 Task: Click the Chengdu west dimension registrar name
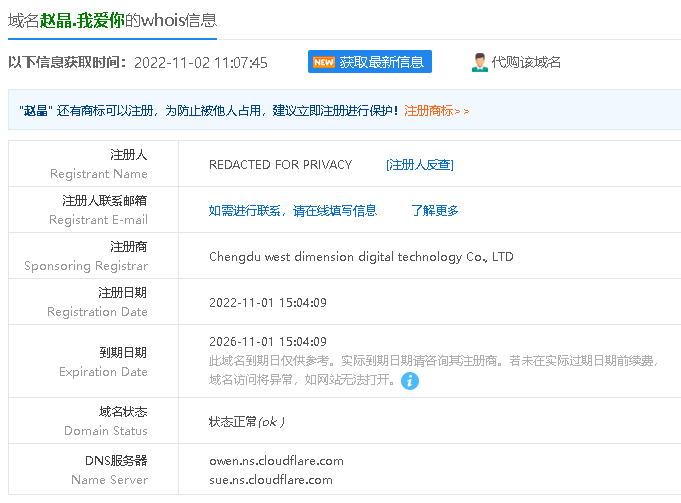pyautogui.click(x=361, y=257)
